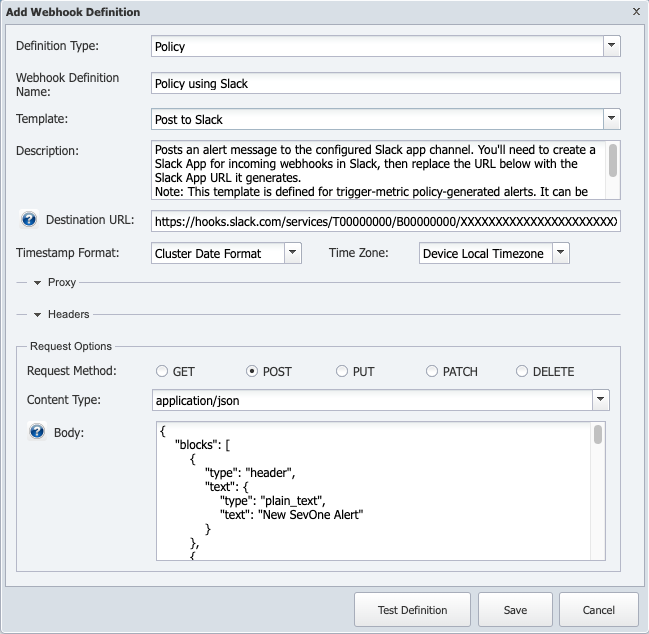
Task: Click the Cluster Date Format field
Action: click(218, 253)
